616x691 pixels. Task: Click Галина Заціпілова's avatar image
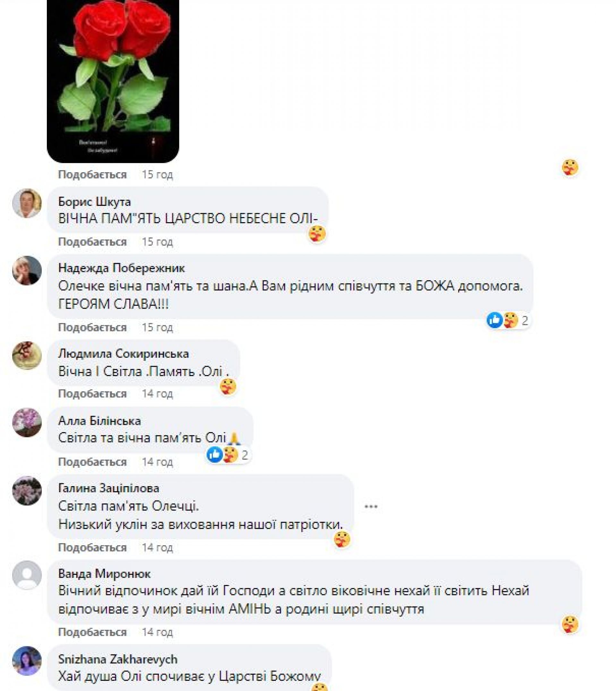click(27, 491)
